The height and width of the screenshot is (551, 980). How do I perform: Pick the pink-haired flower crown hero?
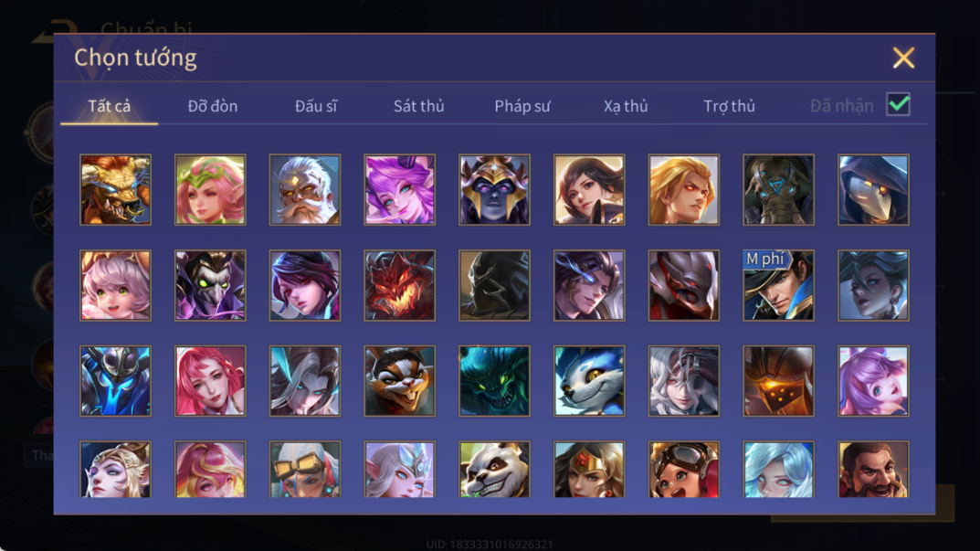(210, 190)
